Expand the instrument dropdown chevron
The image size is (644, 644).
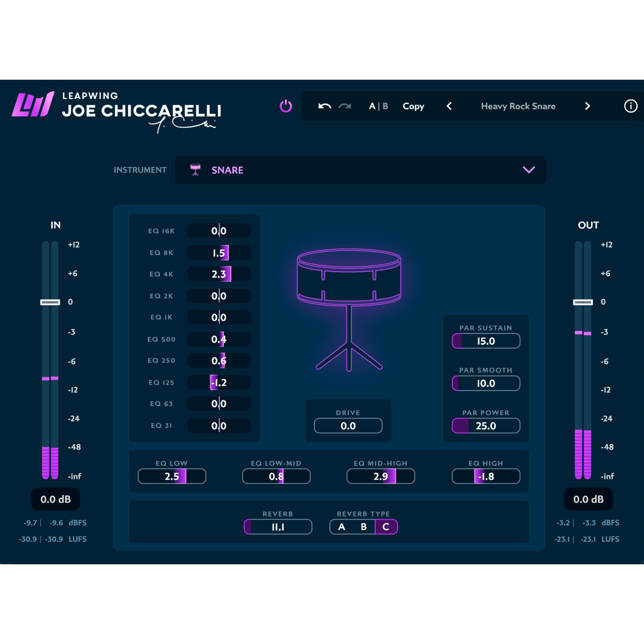point(528,170)
